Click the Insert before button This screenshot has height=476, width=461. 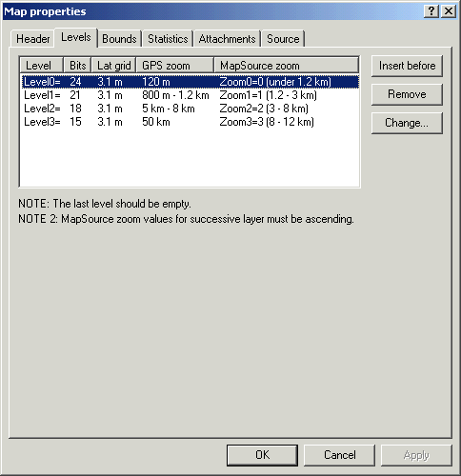(407, 66)
